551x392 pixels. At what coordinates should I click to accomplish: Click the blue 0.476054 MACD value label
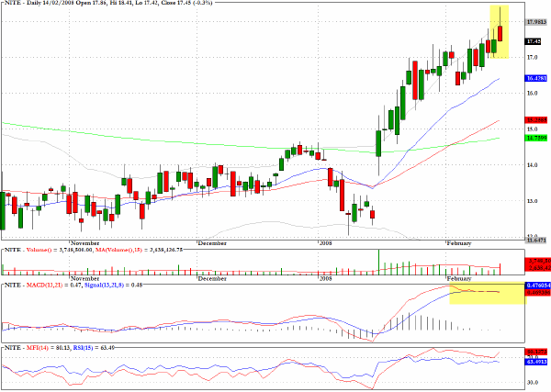pos(538,286)
